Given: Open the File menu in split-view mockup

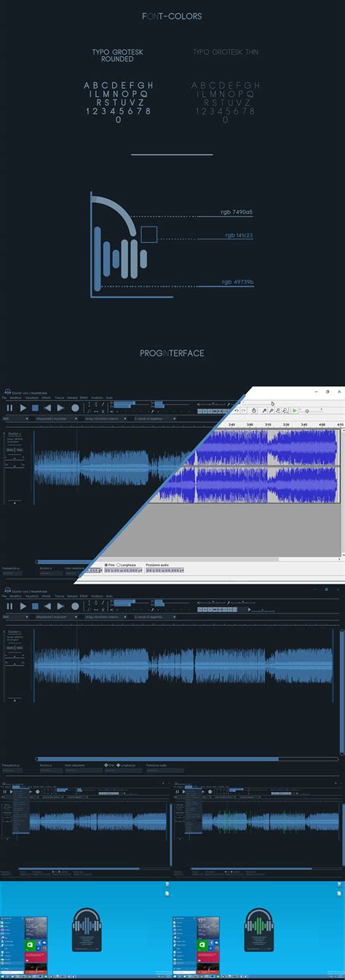Looking at the screenshot, I should [x=4, y=398].
